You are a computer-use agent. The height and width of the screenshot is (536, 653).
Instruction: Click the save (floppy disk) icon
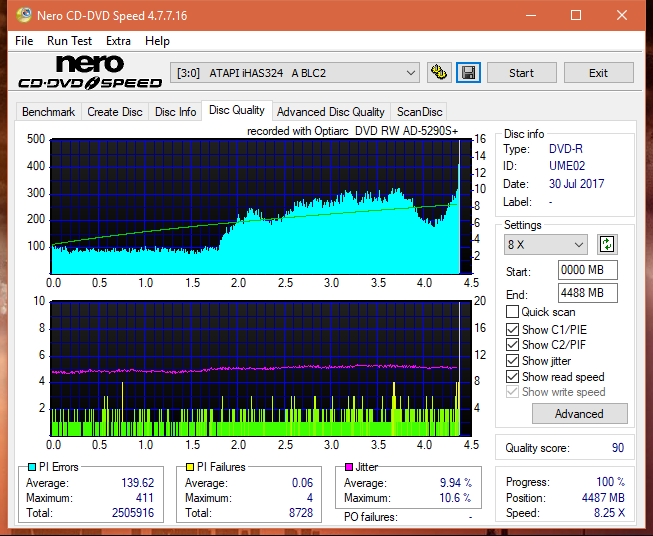pyautogui.click(x=469, y=73)
